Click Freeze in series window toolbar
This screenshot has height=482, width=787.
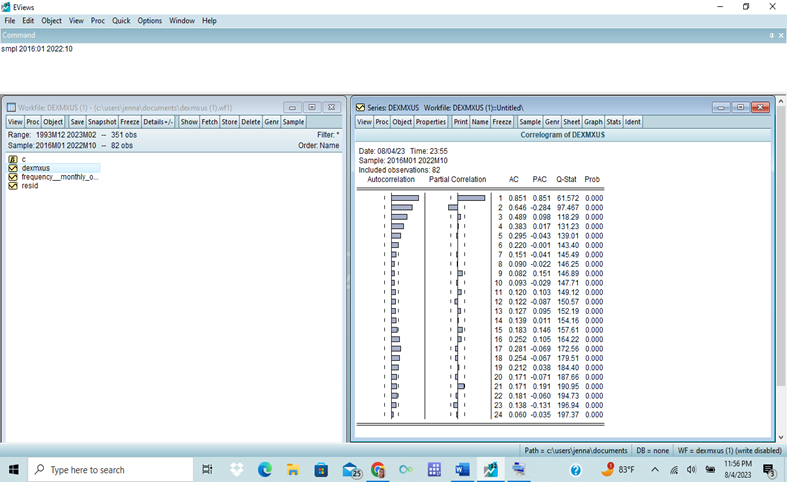(x=502, y=122)
